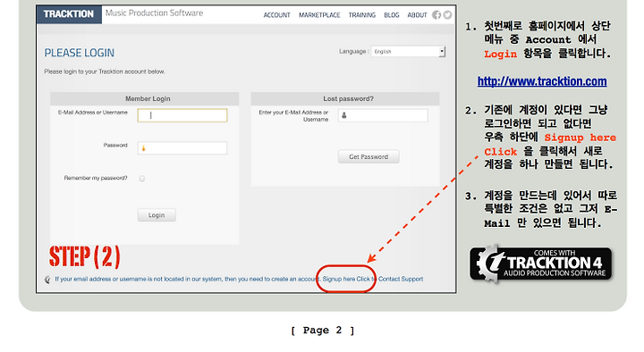Focus the Password input field
Screen dimensions: 644x352
click(x=182, y=148)
